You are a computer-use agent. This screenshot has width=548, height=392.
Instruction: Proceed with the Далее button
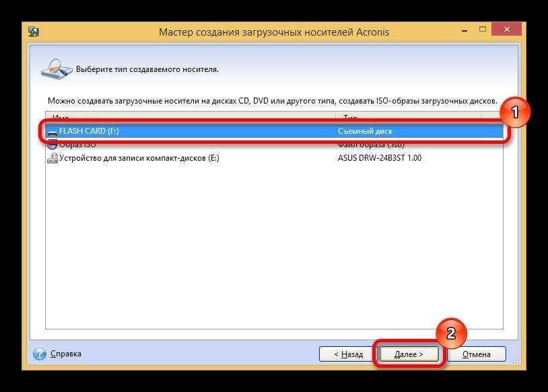(409, 354)
